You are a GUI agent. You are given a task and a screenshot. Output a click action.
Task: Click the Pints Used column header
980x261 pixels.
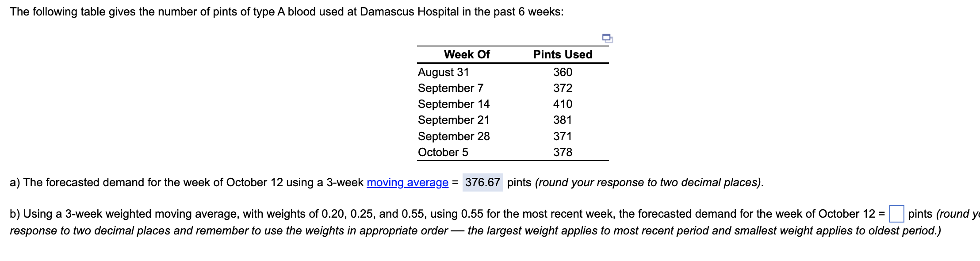[563, 55]
